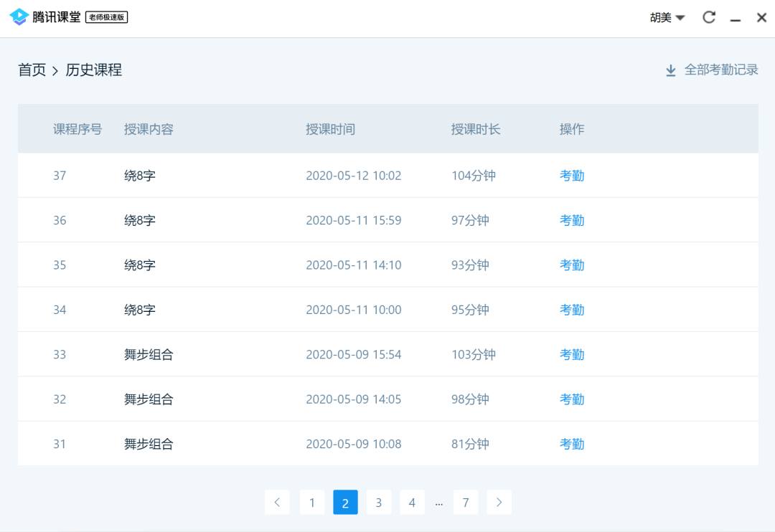This screenshot has height=532, width=775.
Task: Jump to page 1 in pagination
Action: click(x=311, y=503)
